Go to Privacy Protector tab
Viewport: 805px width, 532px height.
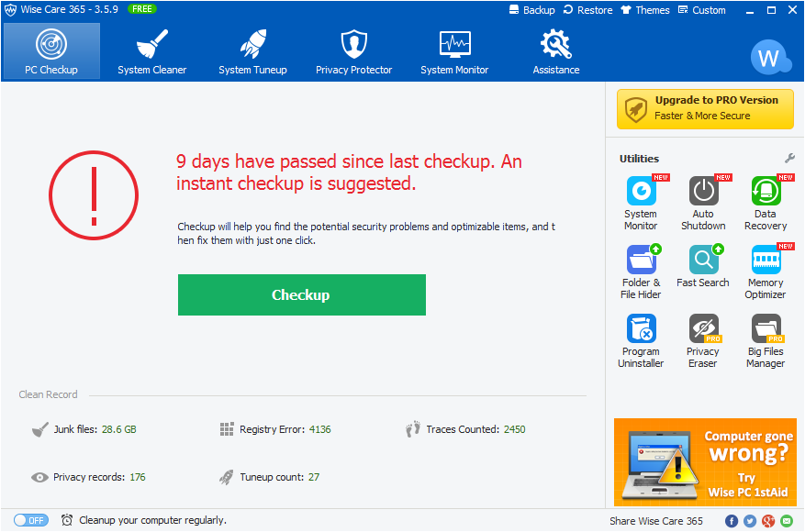pos(353,50)
